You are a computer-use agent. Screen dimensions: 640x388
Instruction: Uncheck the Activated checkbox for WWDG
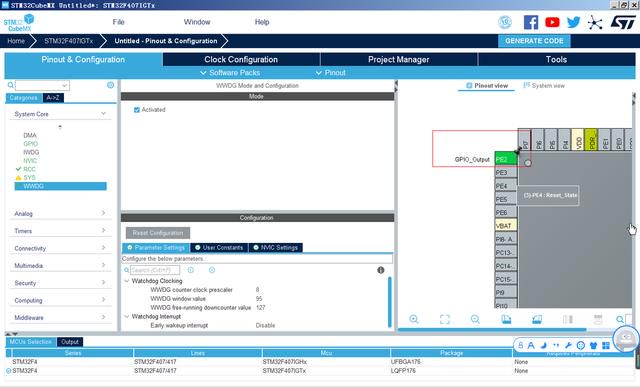pyautogui.click(x=137, y=110)
